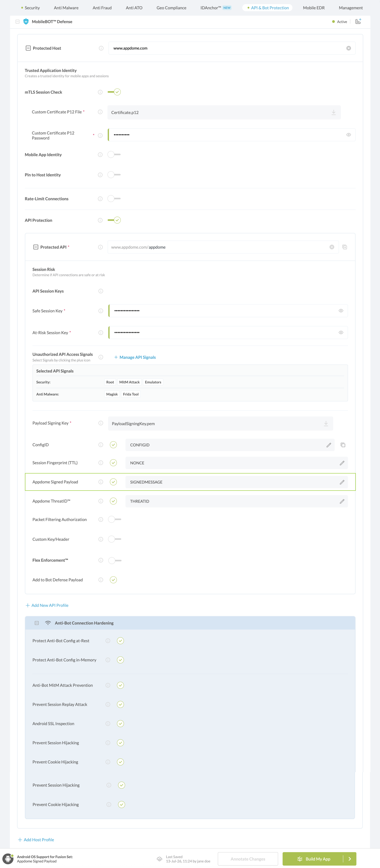Enable the Flex Enforcement toggle
The image size is (380, 868).
[x=115, y=560]
